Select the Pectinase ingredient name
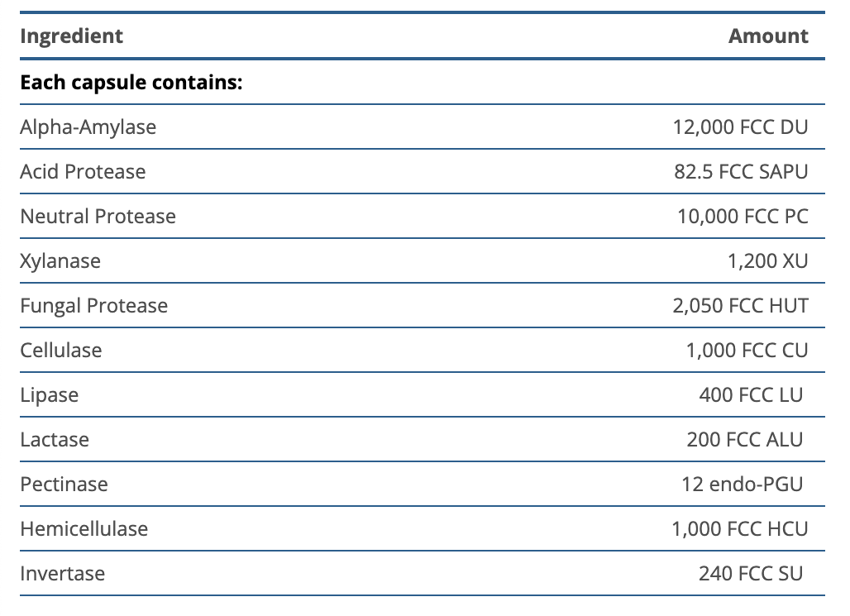850x616 pixels. tap(64, 485)
